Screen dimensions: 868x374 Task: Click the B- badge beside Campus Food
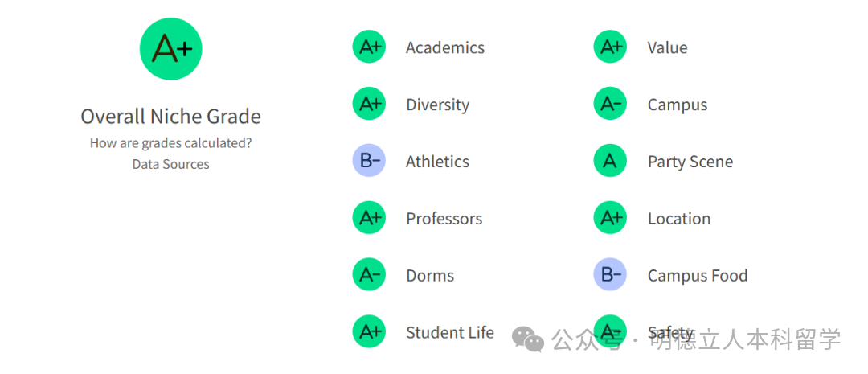610,275
